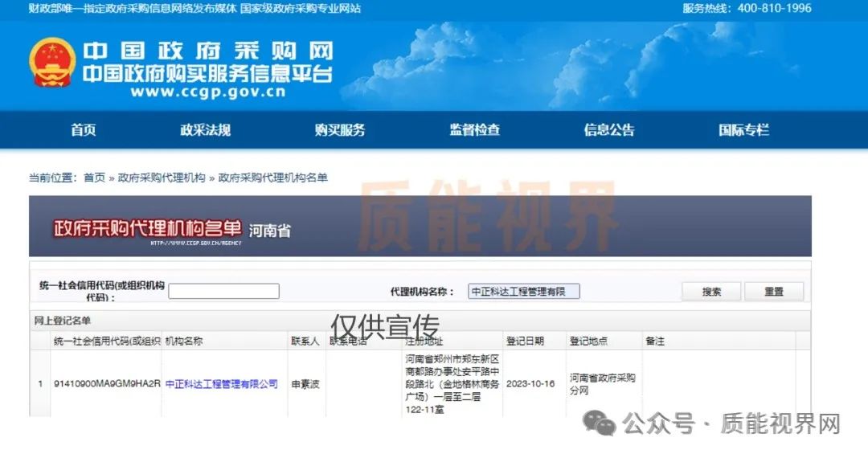Click the 重置 button
This screenshot has width=868, height=458.
tap(774, 292)
